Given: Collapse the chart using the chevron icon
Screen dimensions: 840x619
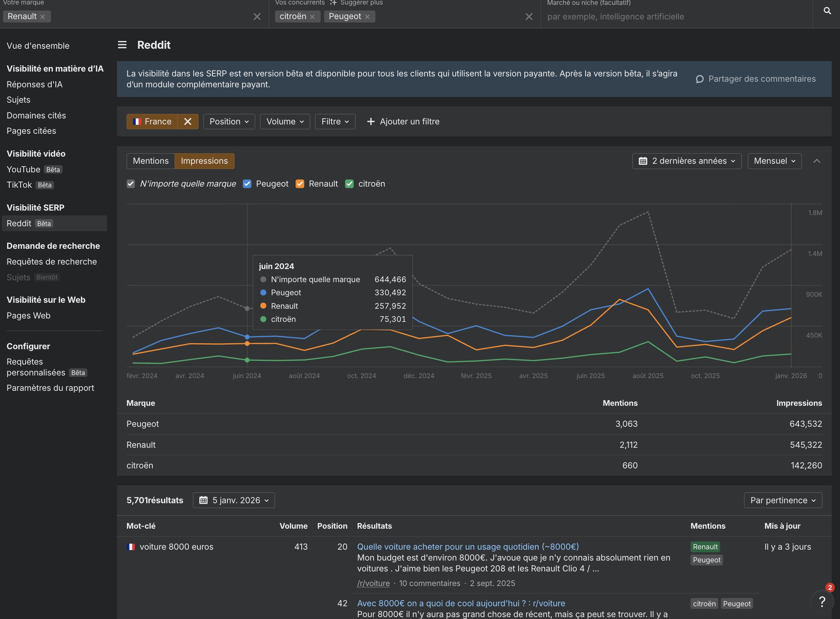Looking at the screenshot, I should coord(817,161).
